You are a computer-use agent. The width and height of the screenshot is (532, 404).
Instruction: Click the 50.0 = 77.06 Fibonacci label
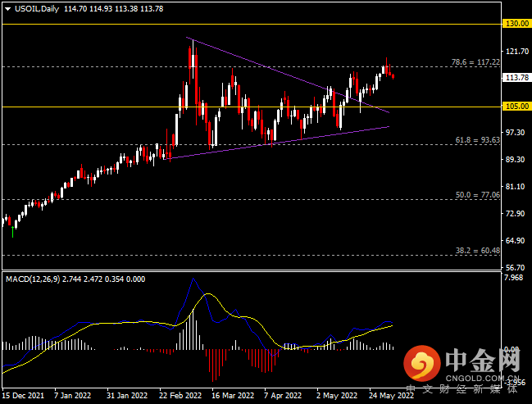[477, 195]
